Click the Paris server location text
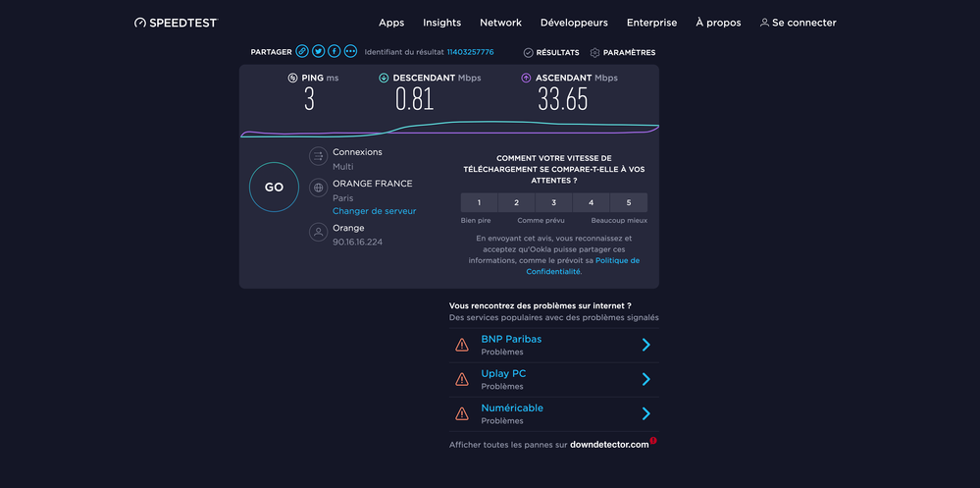This screenshot has height=488, width=980. tap(343, 197)
